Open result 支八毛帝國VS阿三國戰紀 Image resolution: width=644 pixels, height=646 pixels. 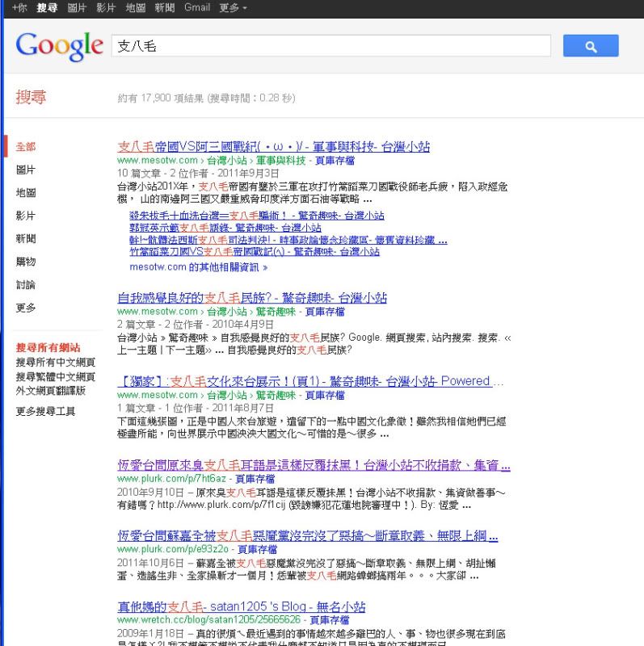(x=273, y=146)
